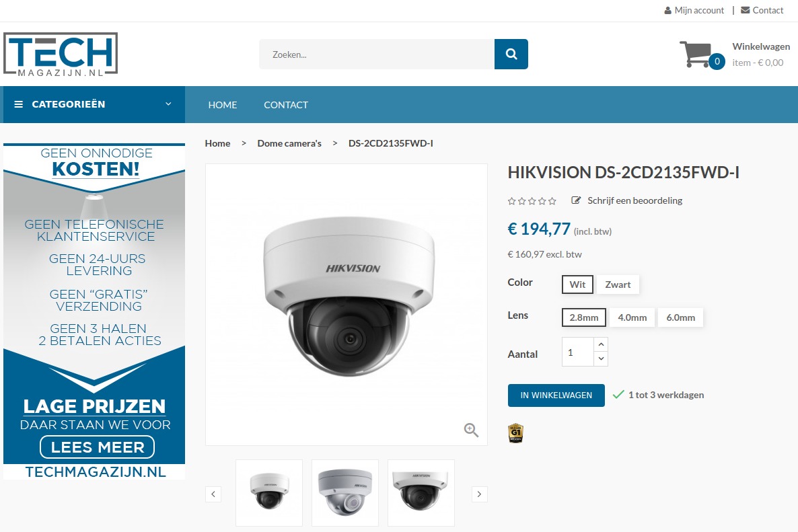Click the cart item count badge

pos(717,62)
